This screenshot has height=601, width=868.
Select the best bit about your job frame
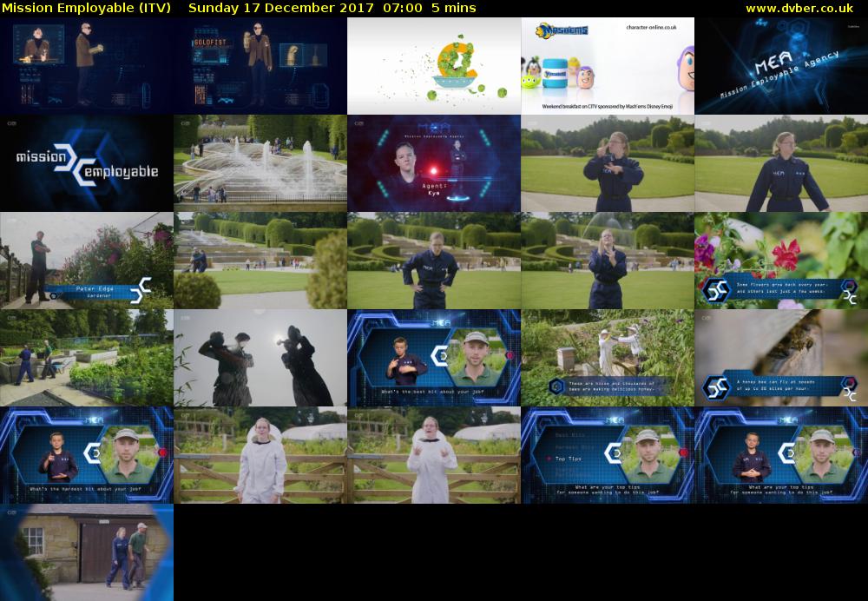pyautogui.click(x=434, y=358)
